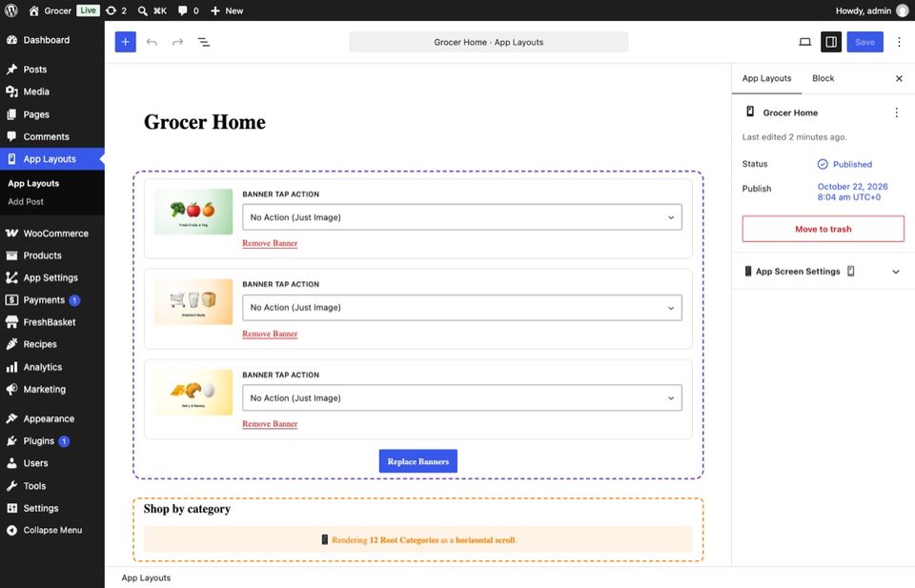Close the settings sidebar
The image size is (915, 588).
pyautogui.click(x=899, y=78)
